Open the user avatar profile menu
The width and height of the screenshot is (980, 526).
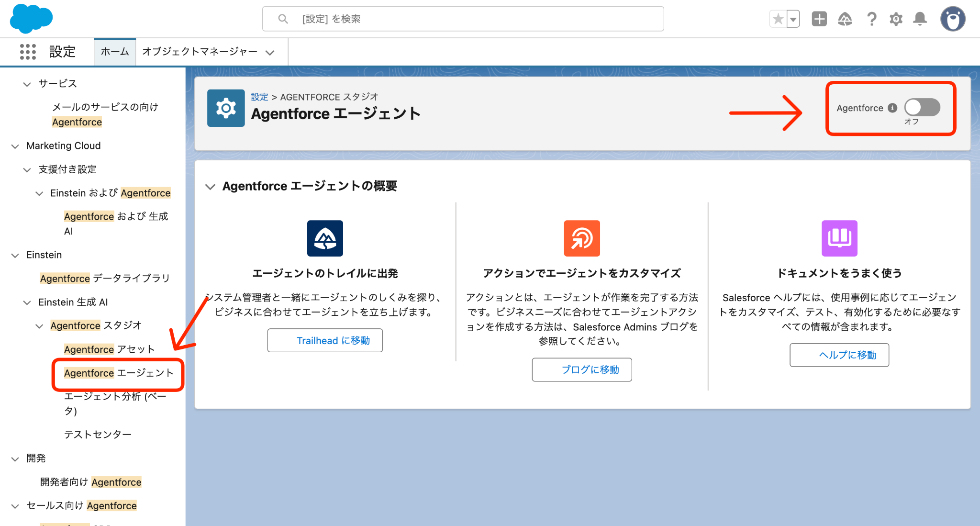(x=953, y=19)
